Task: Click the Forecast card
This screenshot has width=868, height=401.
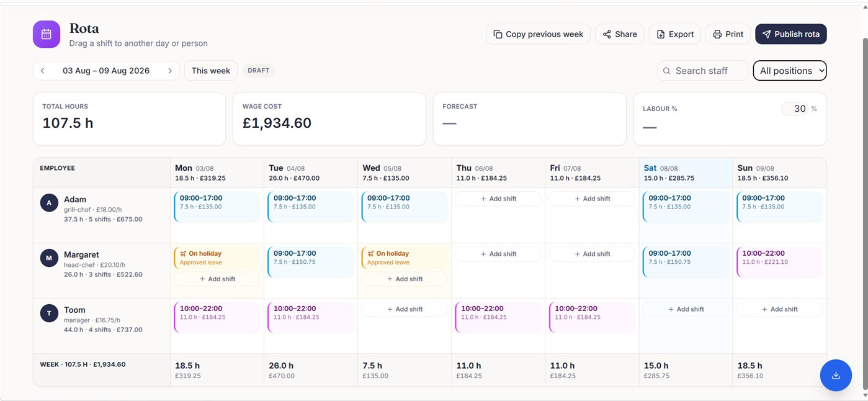Action: coord(530,119)
